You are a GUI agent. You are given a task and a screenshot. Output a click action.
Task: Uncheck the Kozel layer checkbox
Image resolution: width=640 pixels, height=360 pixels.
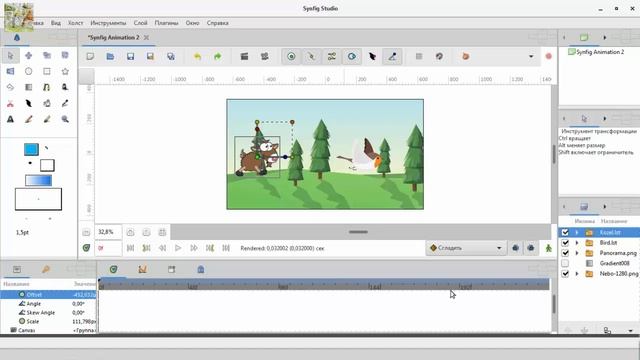tap(565, 232)
